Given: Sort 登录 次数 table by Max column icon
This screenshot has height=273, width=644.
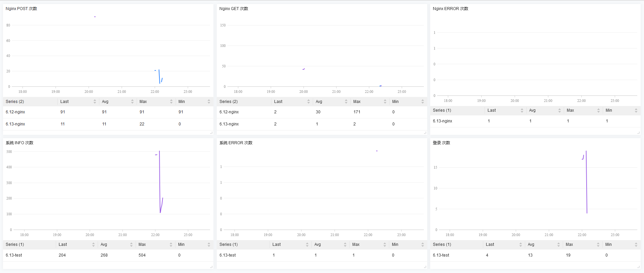Looking at the screenshot, I should coord(598,245).
